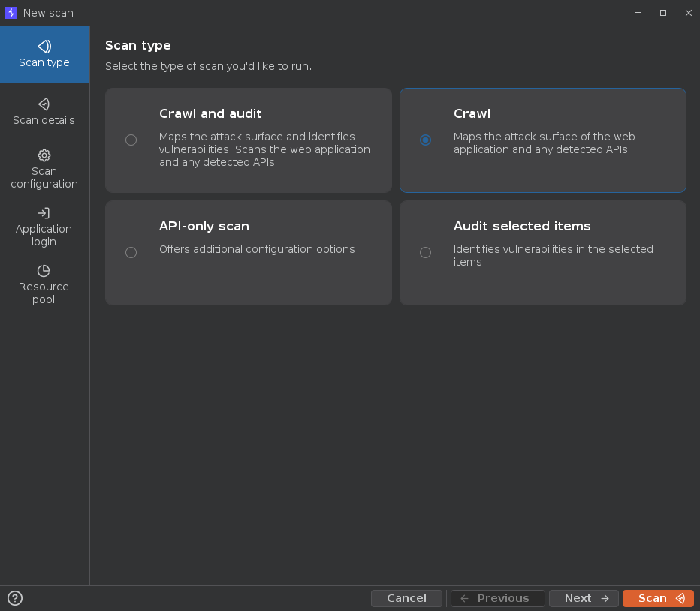Click the Next button
The width and height of the screenshot is (700, 611).
pyautogui.click(x=584, y=598)
